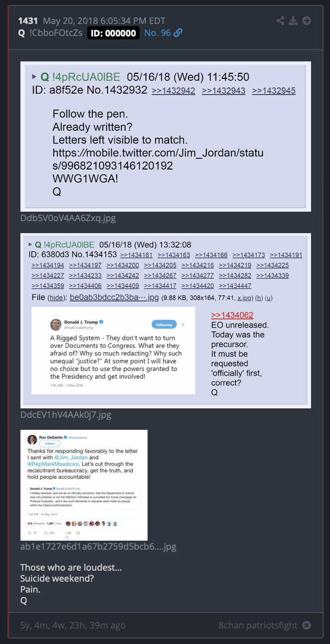This screenshot has height=644, width=330.
Task: Click the red >>1434062 reply link
Action: pyautogui.click(x=232, y=315)
